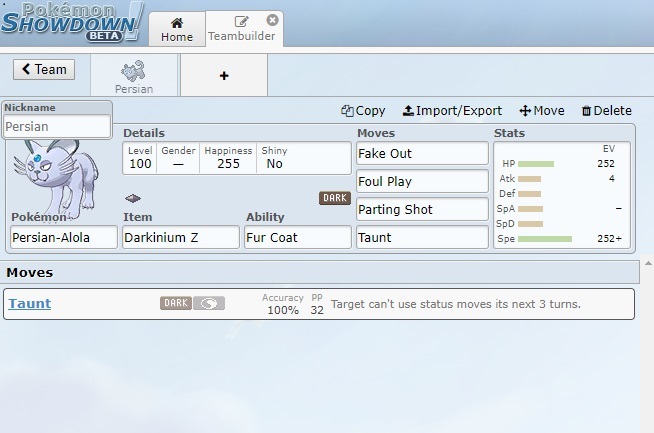The height and width of the screenshot is (433, 654).
Task: Open the Ability field showing Fur Coat
Action: [297, 237]
